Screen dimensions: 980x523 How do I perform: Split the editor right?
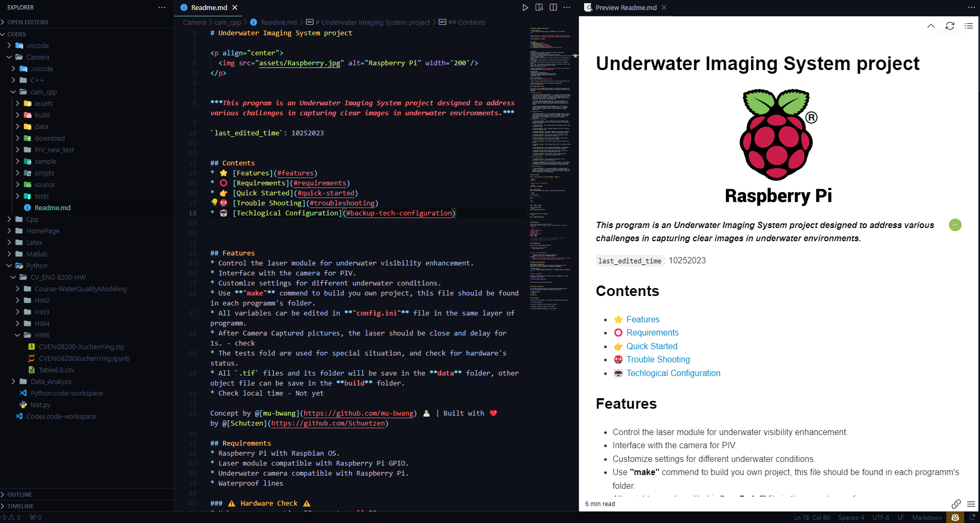pos(553,7)
